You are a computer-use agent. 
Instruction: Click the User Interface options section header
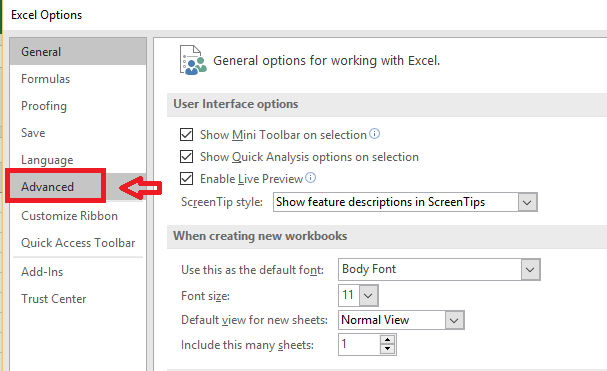[236, 104]
